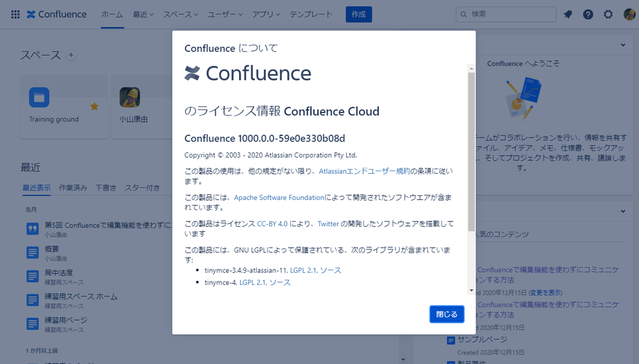Open LGPL 2.1 link for tinymce-4
Screen dimensions: 639x364
pos(253,282)
